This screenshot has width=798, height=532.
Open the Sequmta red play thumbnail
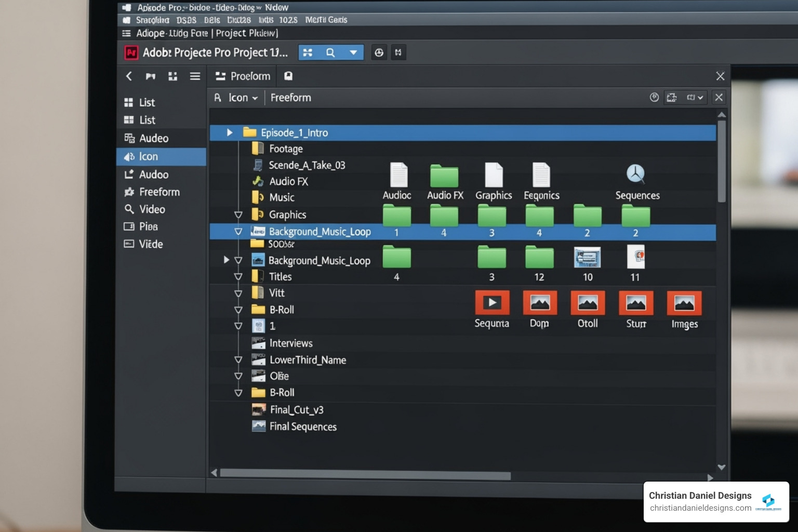point(491,303)
